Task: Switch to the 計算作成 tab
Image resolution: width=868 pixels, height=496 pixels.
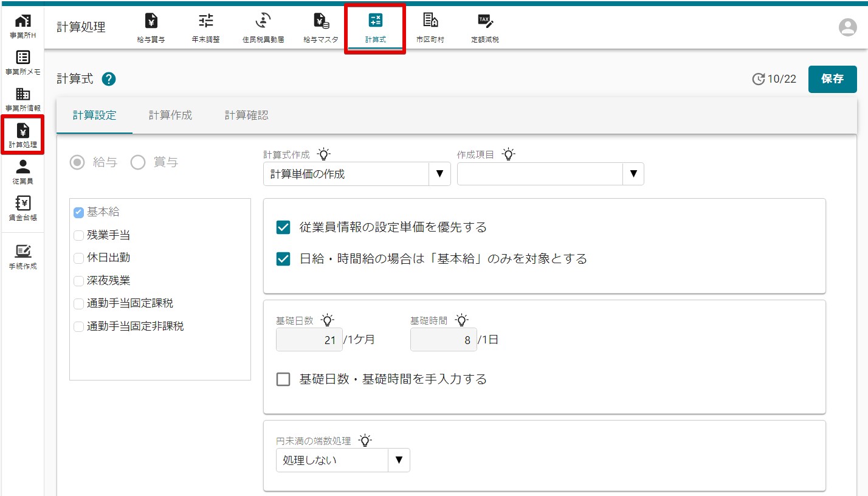Action: point(170,115)
